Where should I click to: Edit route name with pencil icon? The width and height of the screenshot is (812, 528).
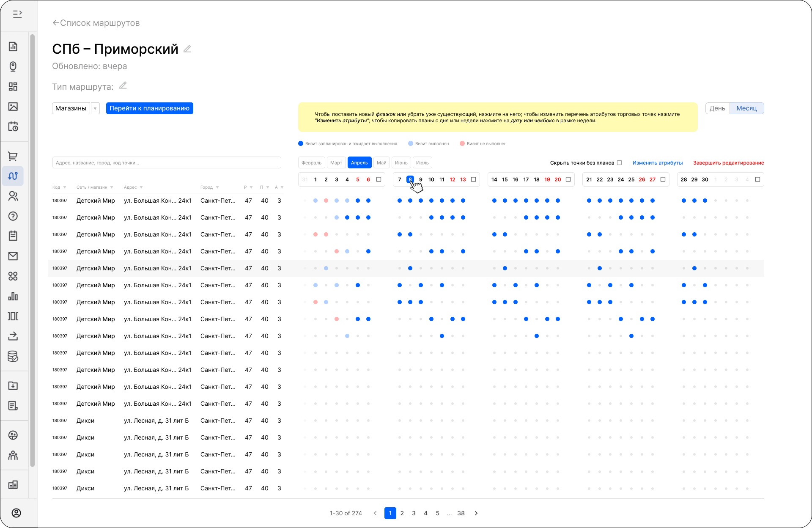click(x=187, y=49)
